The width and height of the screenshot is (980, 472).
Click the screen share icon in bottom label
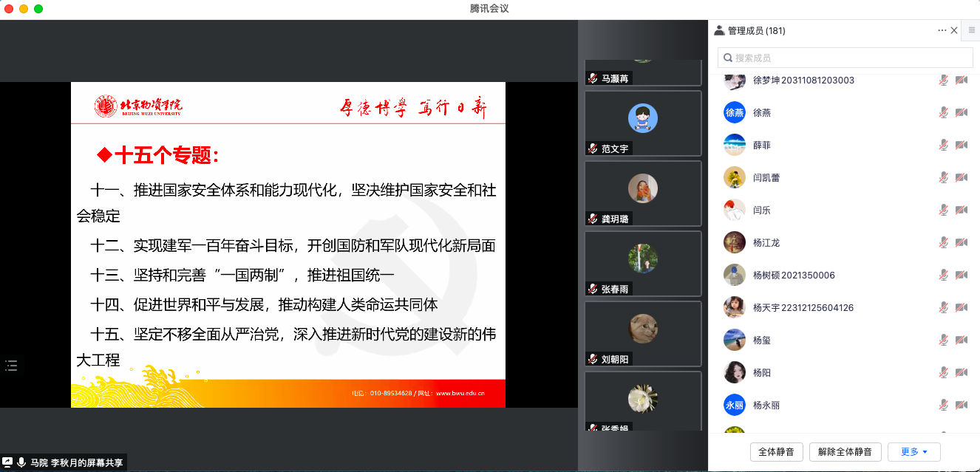[x=7, y=463]
